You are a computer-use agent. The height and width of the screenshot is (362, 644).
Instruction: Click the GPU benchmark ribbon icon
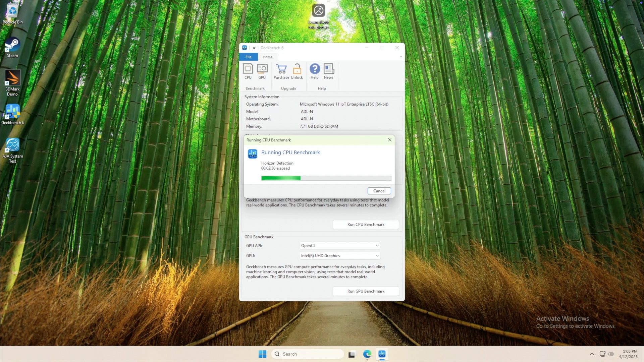(x=262, y=71)
